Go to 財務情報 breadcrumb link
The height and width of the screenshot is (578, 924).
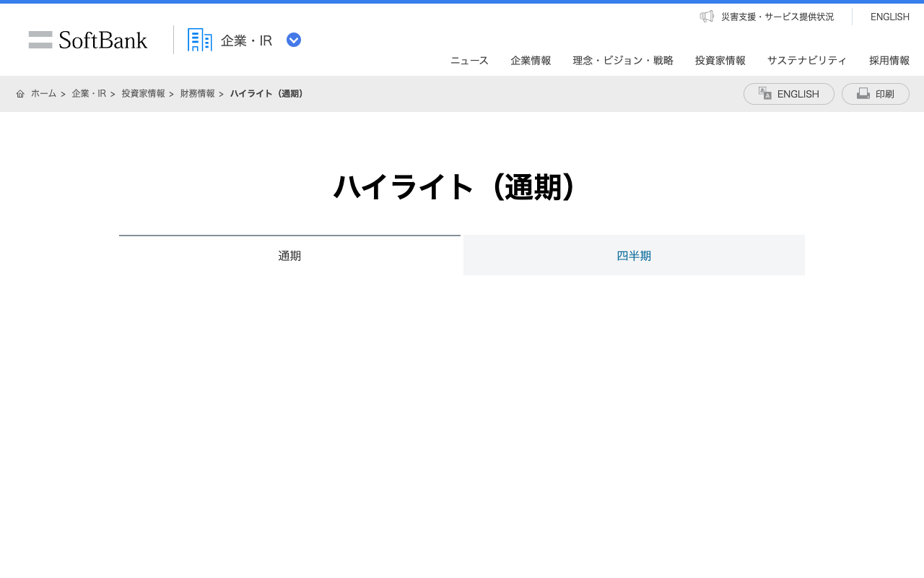pyautogui.click(x=198, y=94)
